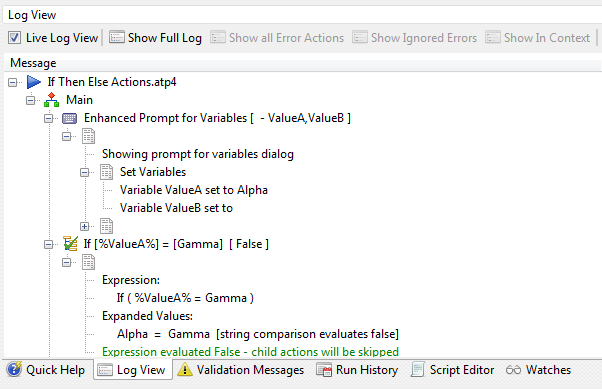Click the blue play icon beside If Then Else Actions.atp4
This screenshot has width=602, height=389.
point(33,82)
